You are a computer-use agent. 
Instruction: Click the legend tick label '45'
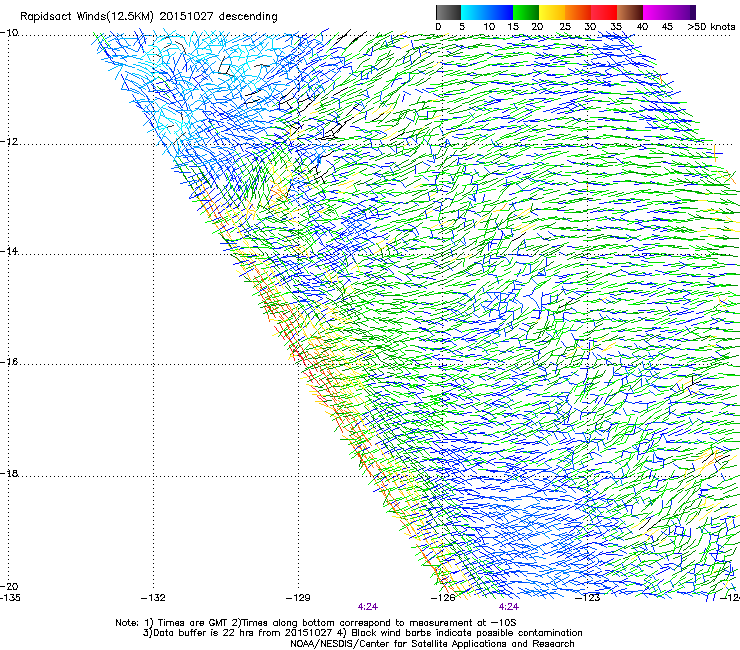tap(667, 27)
